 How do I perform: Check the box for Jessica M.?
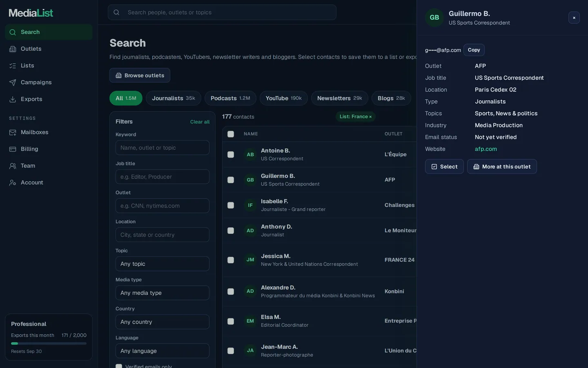[231, 260]
